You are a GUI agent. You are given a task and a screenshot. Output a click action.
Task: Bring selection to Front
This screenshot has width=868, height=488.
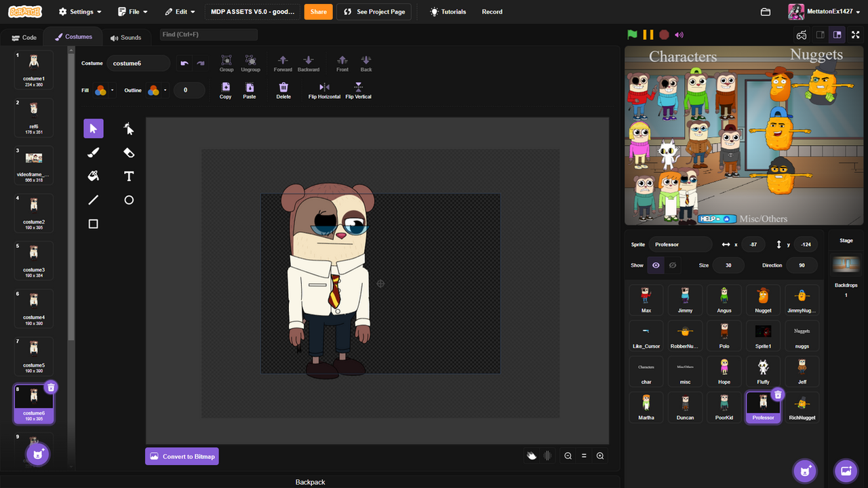point(342,63)
